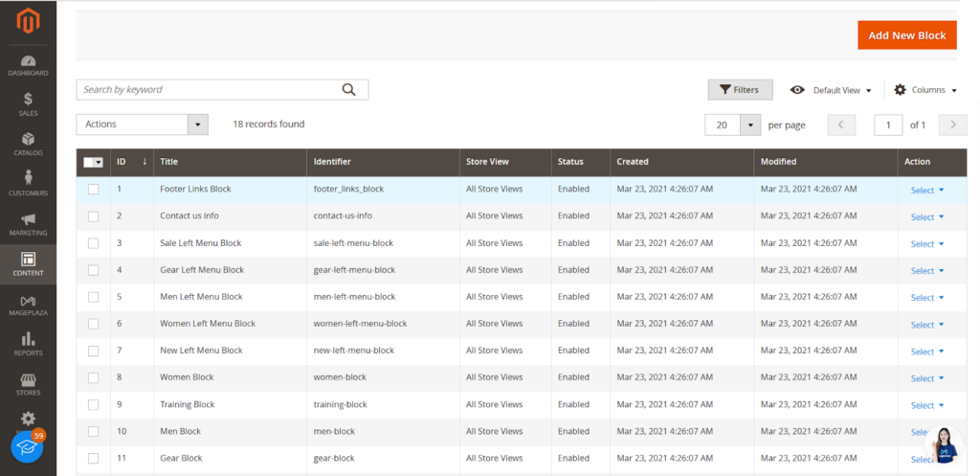The height and width of the screenshot is (476, 980).
Task: Click the Magento logo icon
Action: (28, 21)
